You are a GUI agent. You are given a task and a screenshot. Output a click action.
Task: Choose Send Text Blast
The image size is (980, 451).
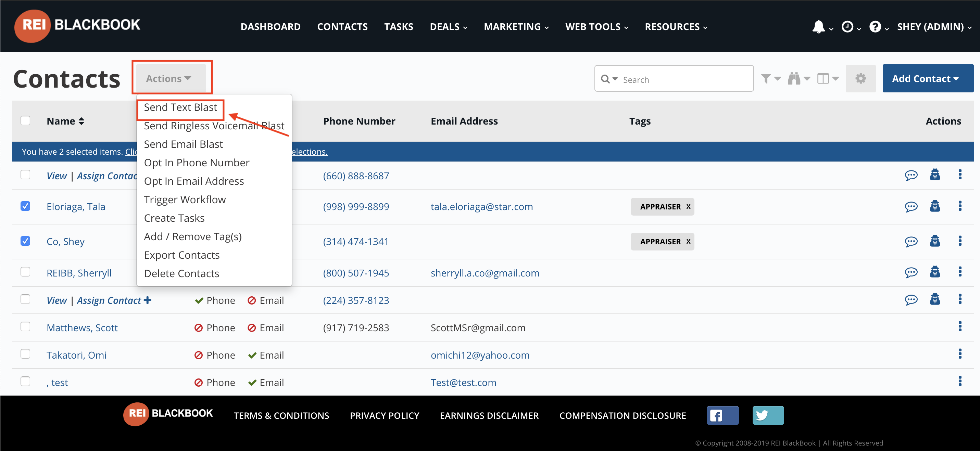(180, 107)
